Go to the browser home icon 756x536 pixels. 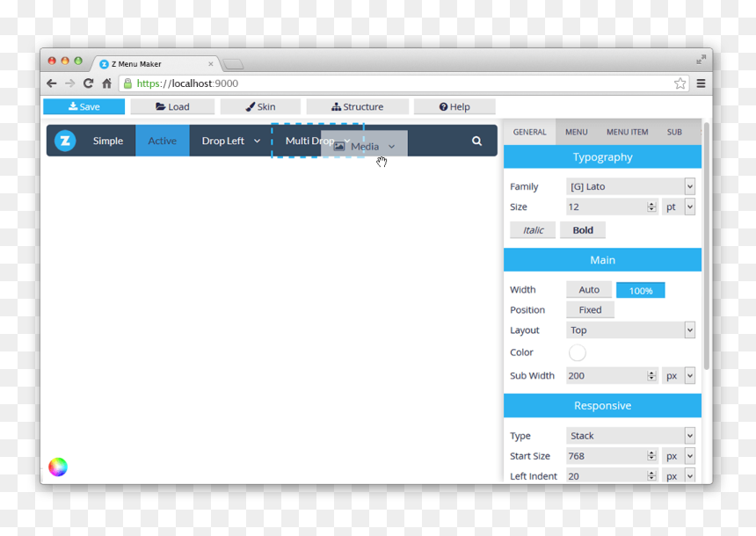[x=106, y=83]
